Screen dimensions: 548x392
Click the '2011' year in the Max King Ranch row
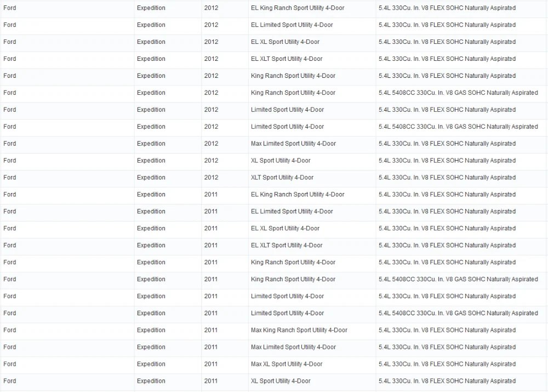point(211,330)
